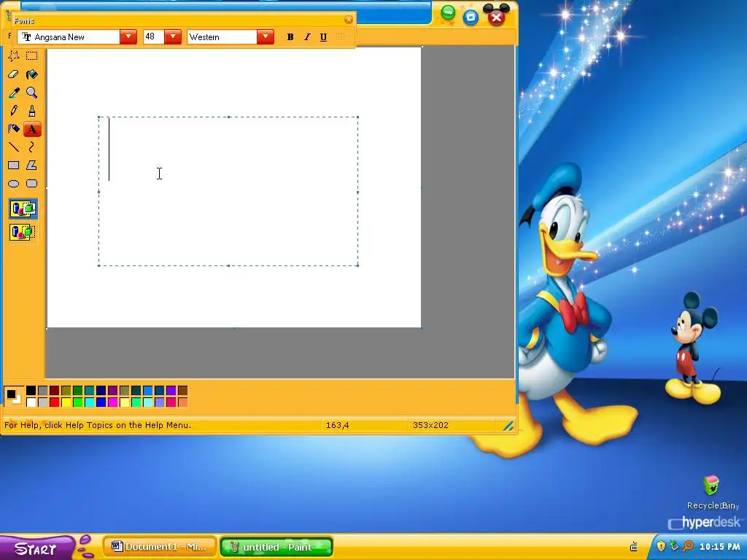747x560 pixels.
Task: Select the Magnifier tool
Action: tap(32, 93)
